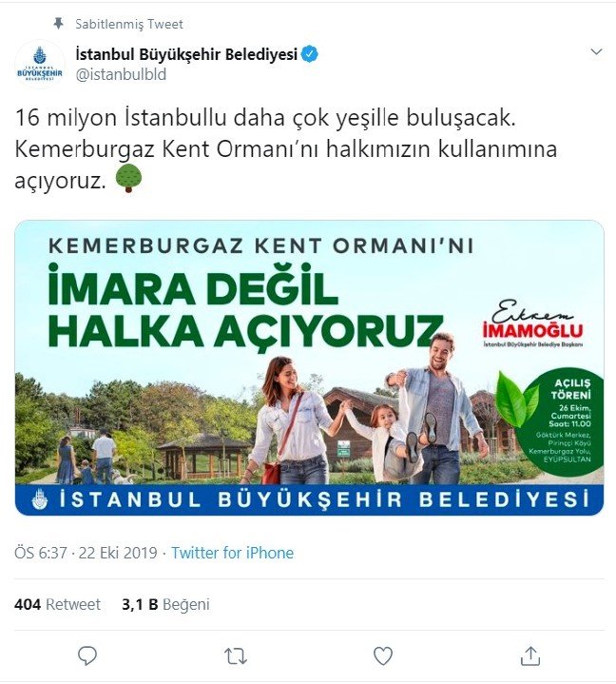Retweet using the arrows icon
This screenshot has height=684, width=616.
(x=236, y=656)
